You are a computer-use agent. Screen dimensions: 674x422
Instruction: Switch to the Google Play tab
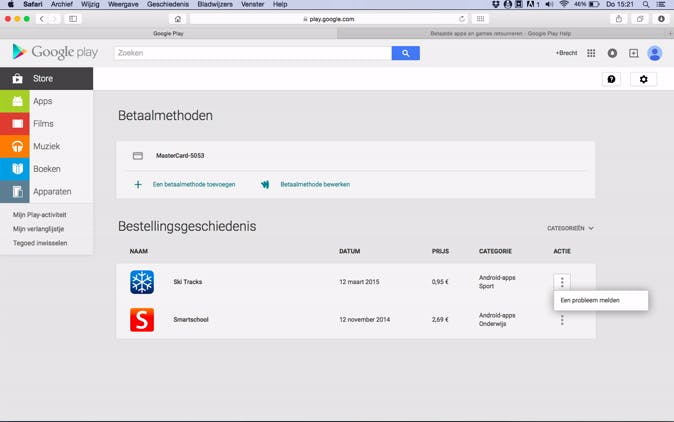[168, 34]
